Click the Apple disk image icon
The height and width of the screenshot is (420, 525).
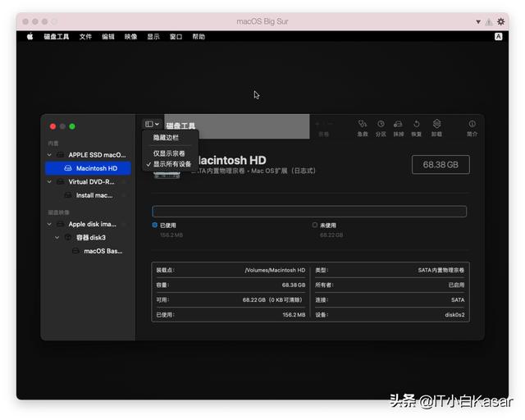pyautogui.click(x=60, y=224)
